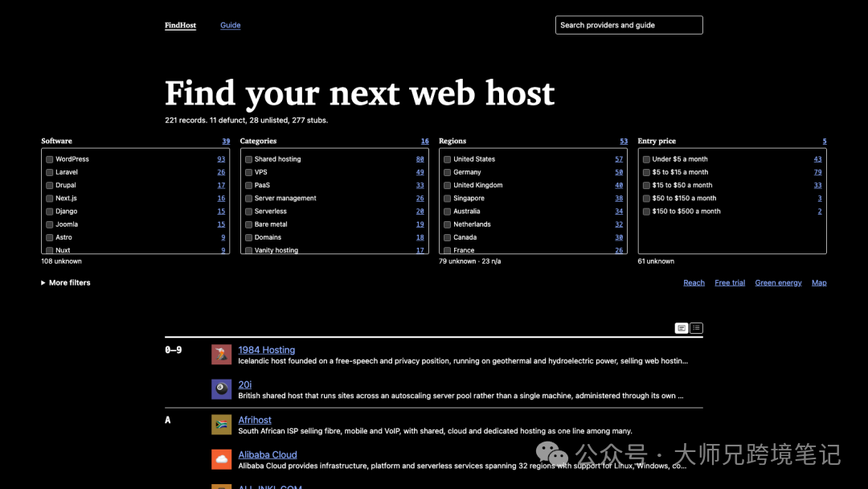
Task: Tick the Laravel checkbox
Action: (49, 173)
